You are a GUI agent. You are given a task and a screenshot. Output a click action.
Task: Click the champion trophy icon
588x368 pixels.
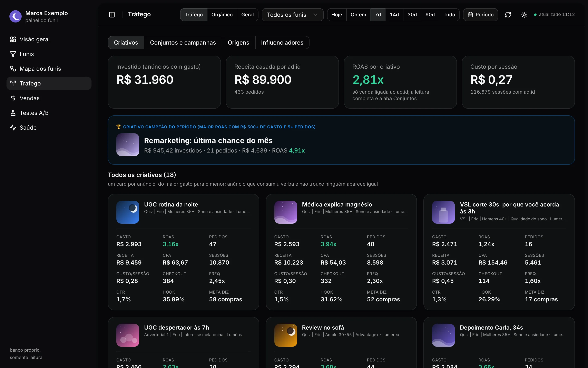click(x=119, y=127)
